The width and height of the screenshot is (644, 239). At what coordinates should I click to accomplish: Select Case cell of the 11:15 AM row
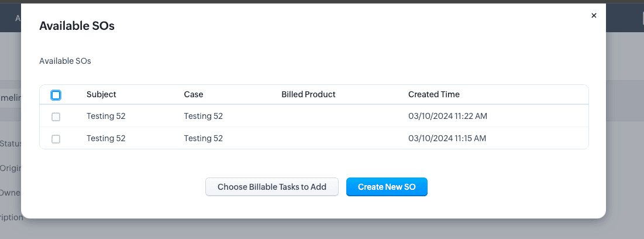pos(203,138)
